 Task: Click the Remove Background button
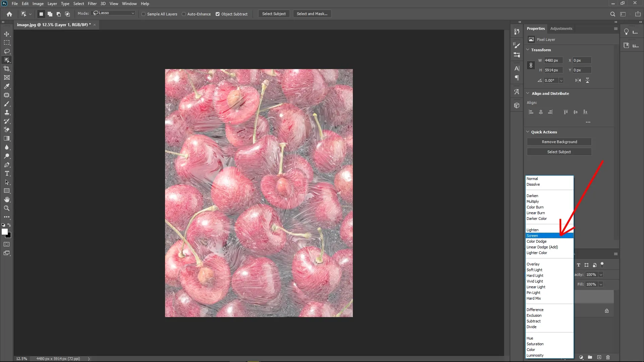559,141
